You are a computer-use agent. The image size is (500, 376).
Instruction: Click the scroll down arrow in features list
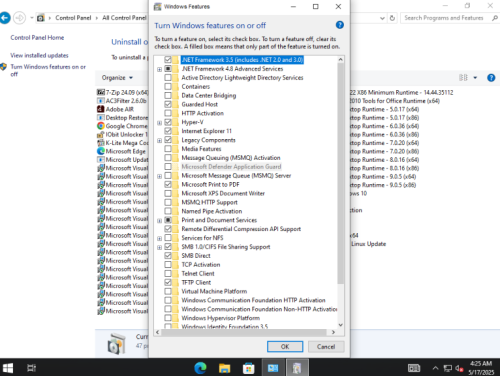[x=340, y=325]
